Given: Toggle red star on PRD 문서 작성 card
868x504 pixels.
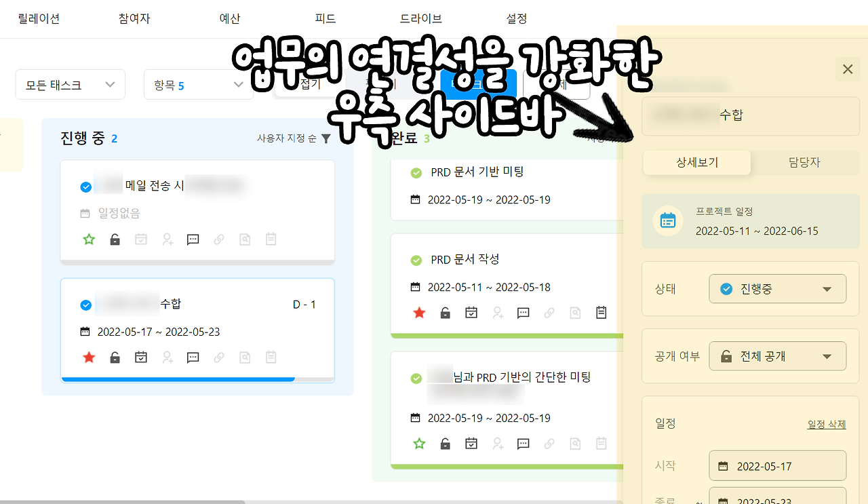Looking at the screenshot, I should coord(419,312).
